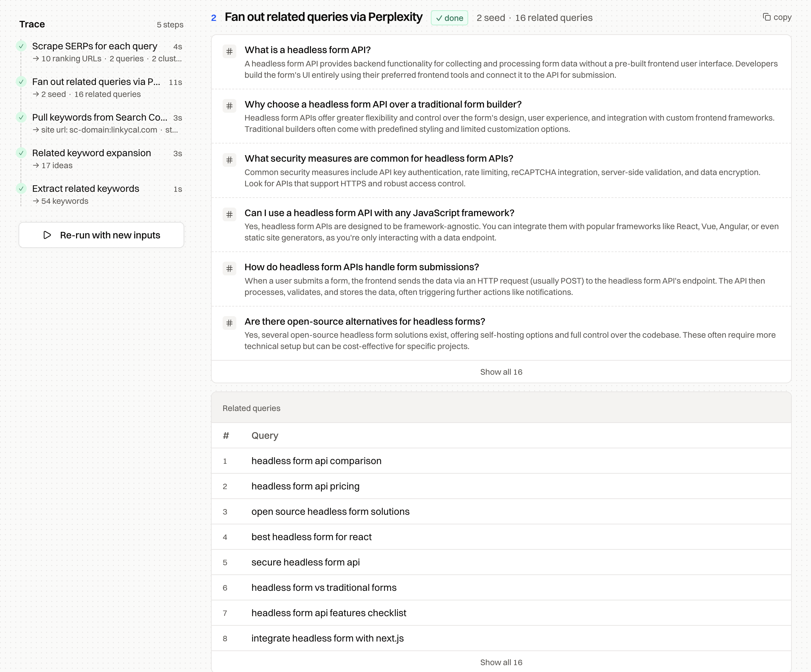Click green check icon for Pull keywords step
This screenshot has height=672, width=811.
click(21, 117)
